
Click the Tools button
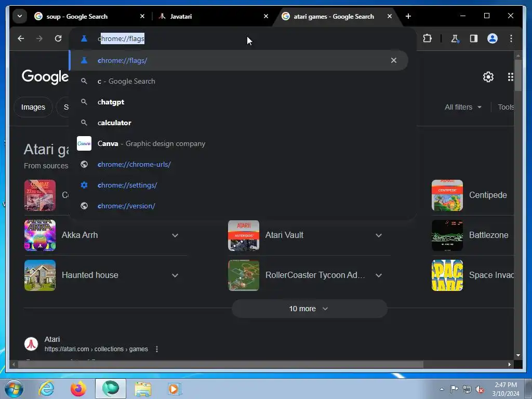click(x=506, y=107)
